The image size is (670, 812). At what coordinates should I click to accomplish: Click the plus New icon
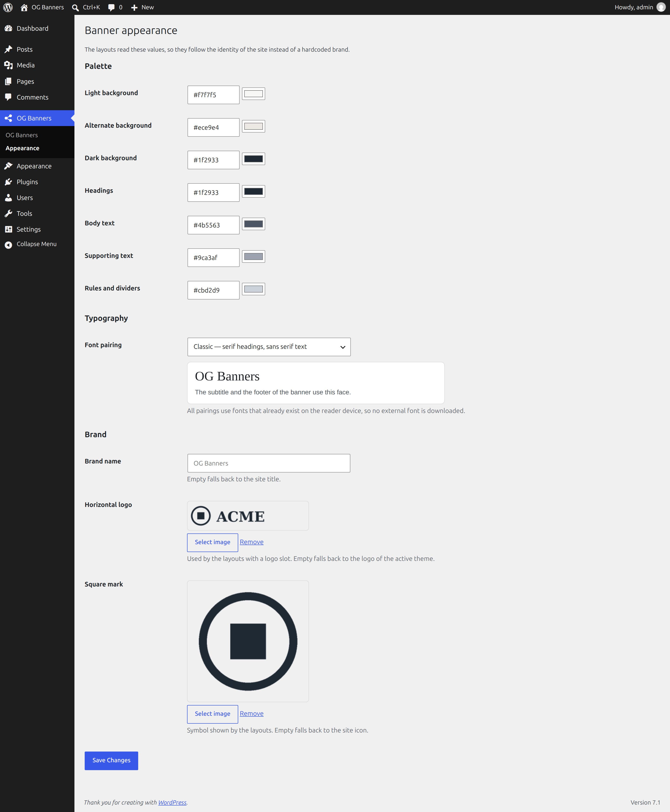(134, 7)
